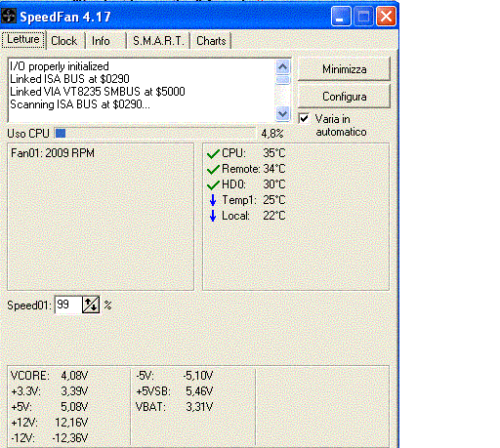
Task: Click the green checkmark beside Remote temperature
Action: (213, 169)
